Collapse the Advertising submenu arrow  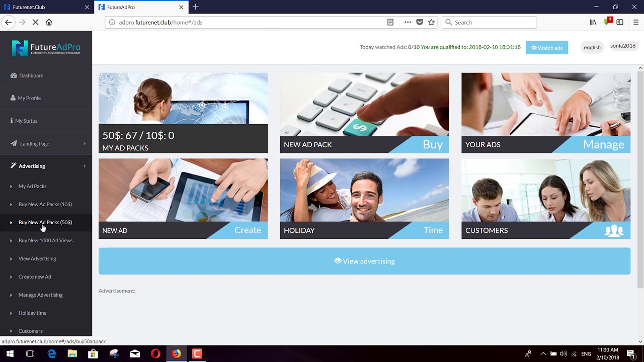click(x=85, y=166)
